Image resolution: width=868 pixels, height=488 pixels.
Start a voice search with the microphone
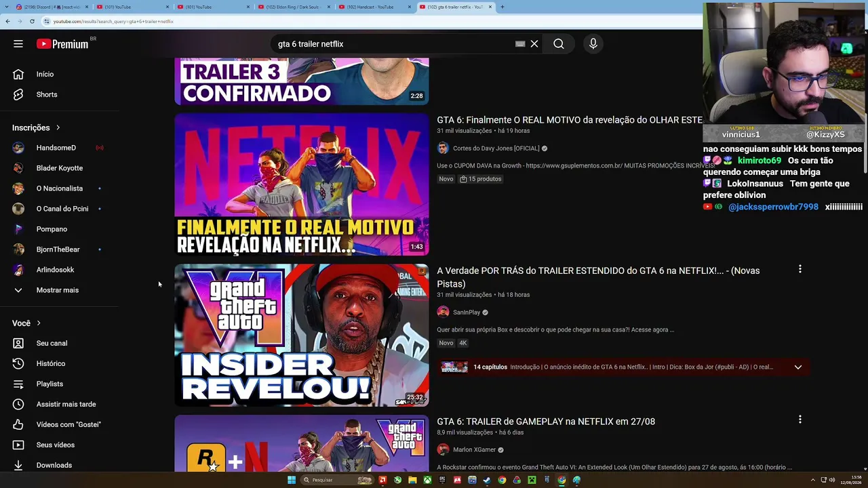pyautogui.click(x=593, y=44)
